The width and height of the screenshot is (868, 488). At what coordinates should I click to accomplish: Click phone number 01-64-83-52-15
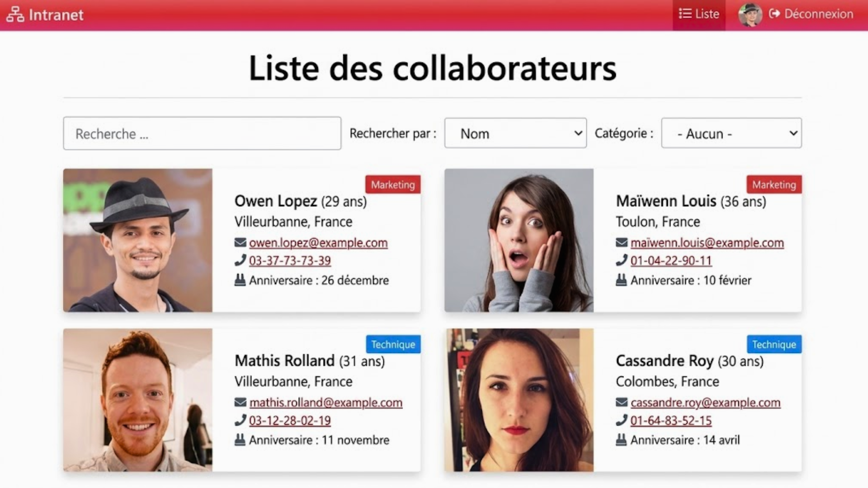(x=671, y=421)
